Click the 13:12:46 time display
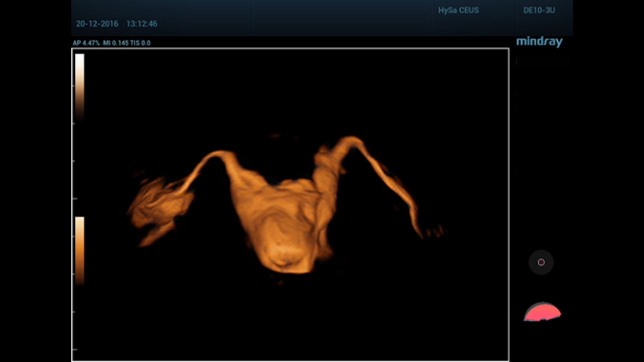Image resolution: width=644 pixels, height=362 pixels. (142, 23)
